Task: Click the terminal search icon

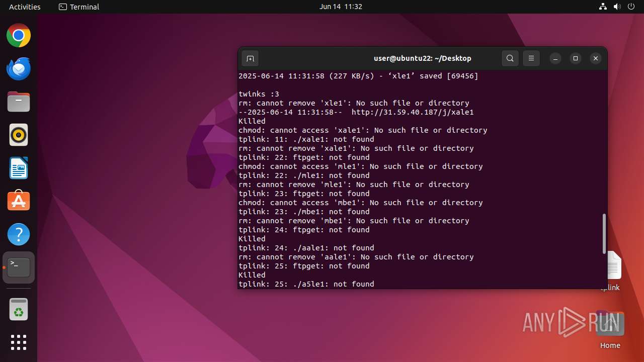Action: (510, 58)
